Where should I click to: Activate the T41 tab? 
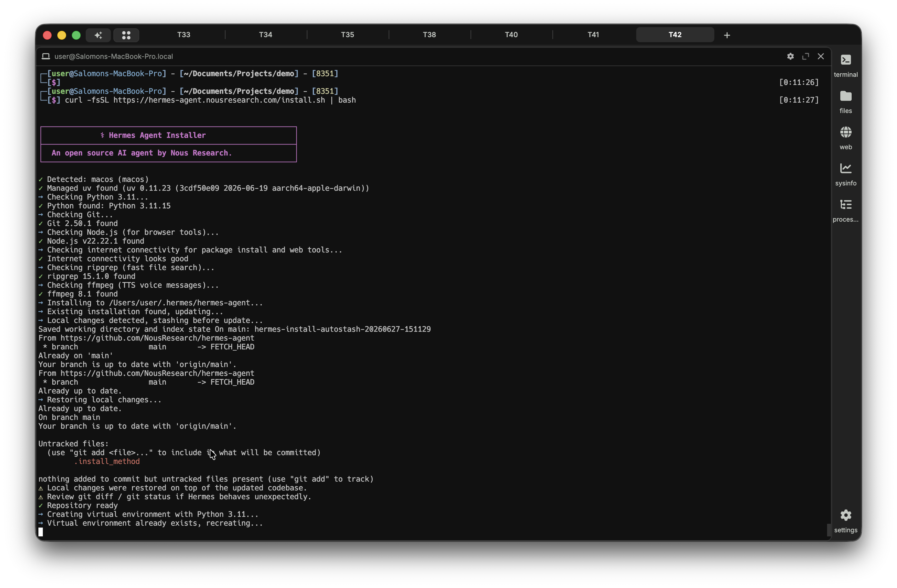tap(593, 35)
